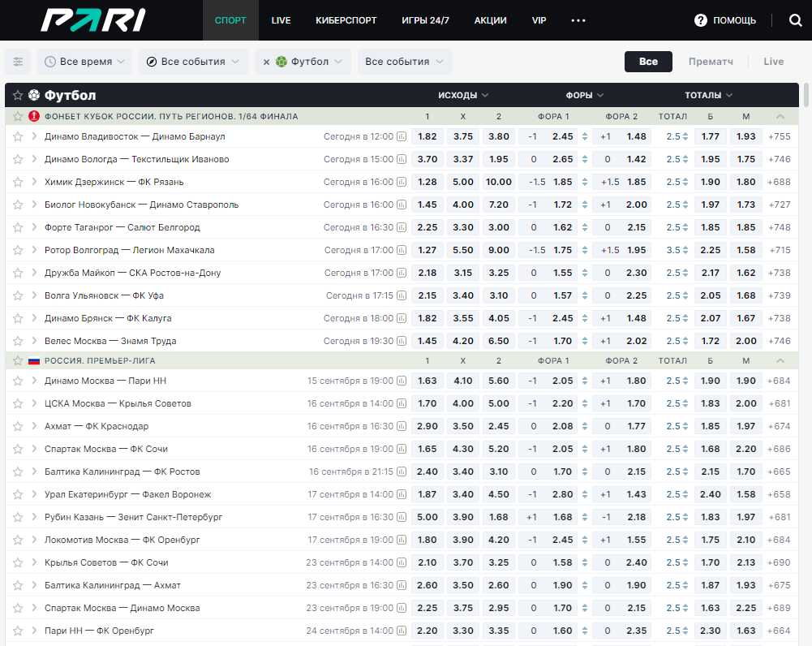Remove the Футбол filter with x
This screenshot has height=646, width=812.
(x=266, y=62)
